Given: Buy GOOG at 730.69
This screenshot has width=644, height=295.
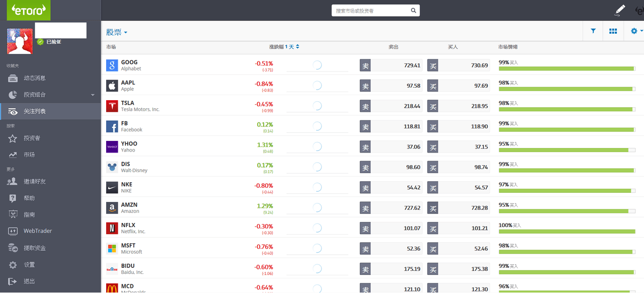Looking at the screenshot, I should tap(458, 65).
